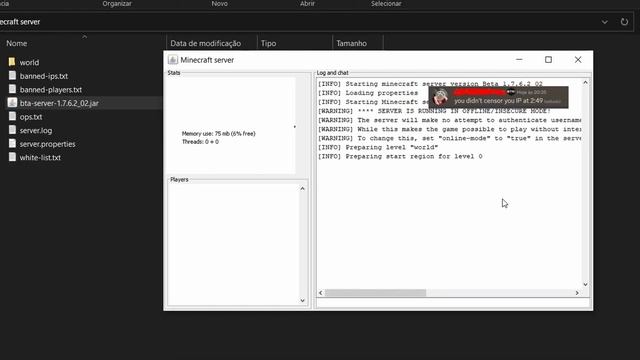Click the Players list scroll up arrow

coord(302,189)
